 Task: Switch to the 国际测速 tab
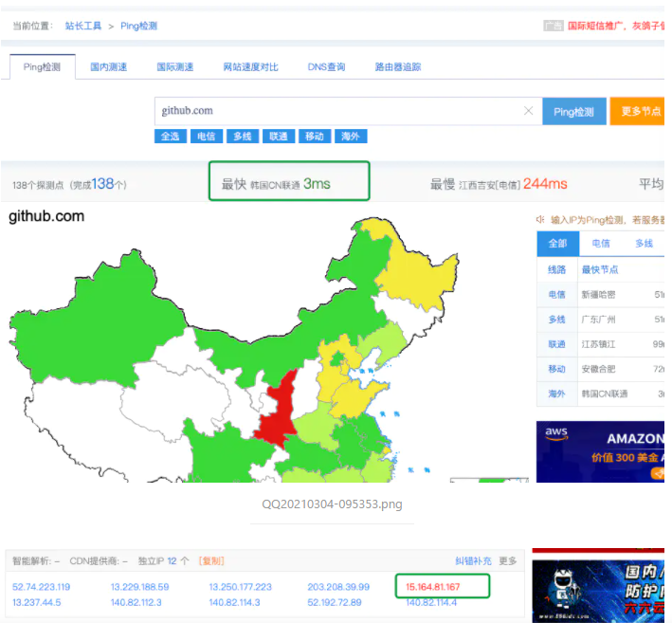coord(174,67)
